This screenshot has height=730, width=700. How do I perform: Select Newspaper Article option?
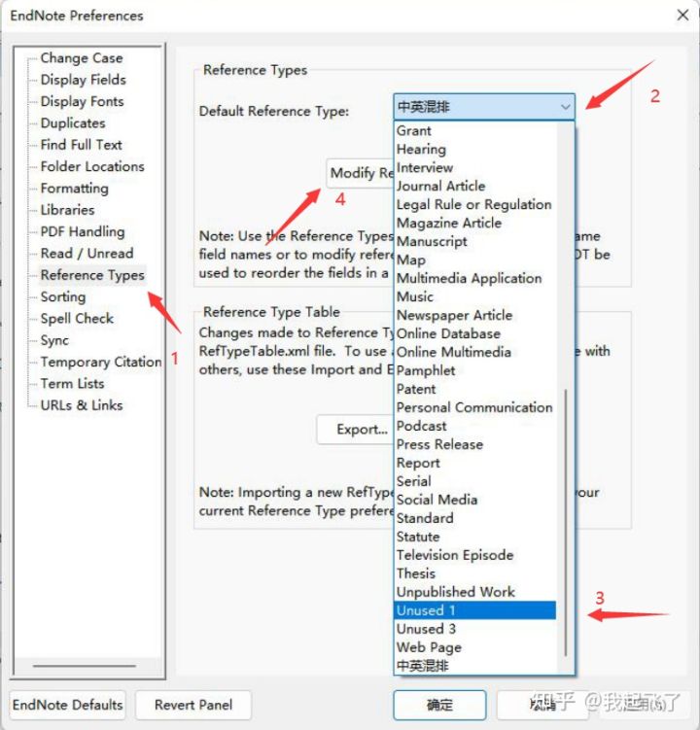(x=475, y=315)
